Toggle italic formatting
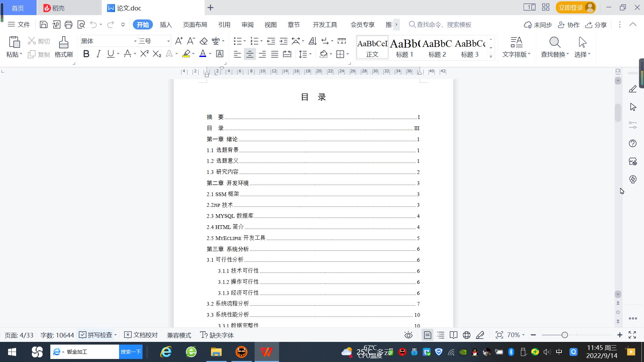 (x=98, y=54)
